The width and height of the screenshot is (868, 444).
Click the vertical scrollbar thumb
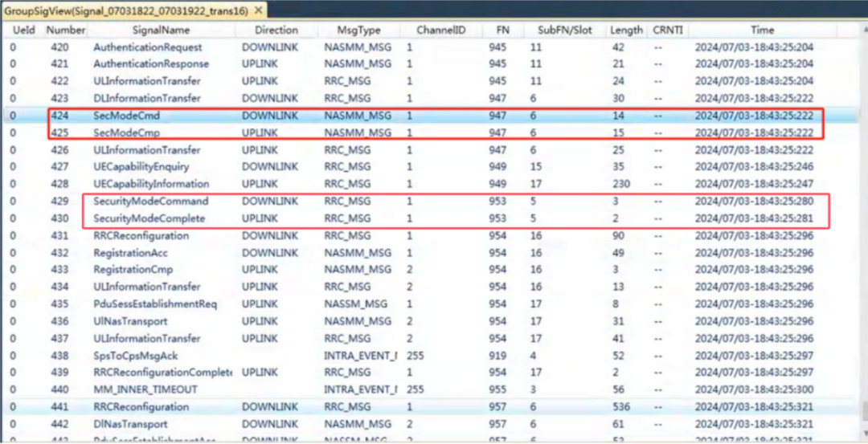(x=865, y=411)
